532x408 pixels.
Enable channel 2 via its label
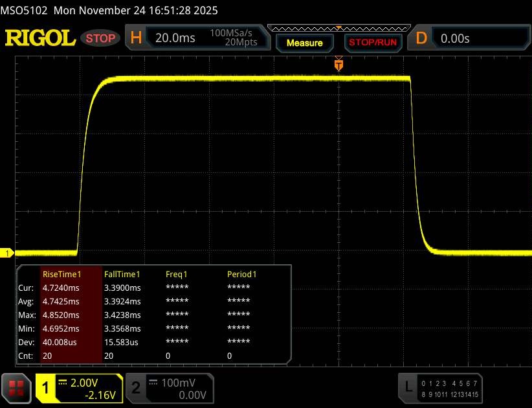(136, 387)
